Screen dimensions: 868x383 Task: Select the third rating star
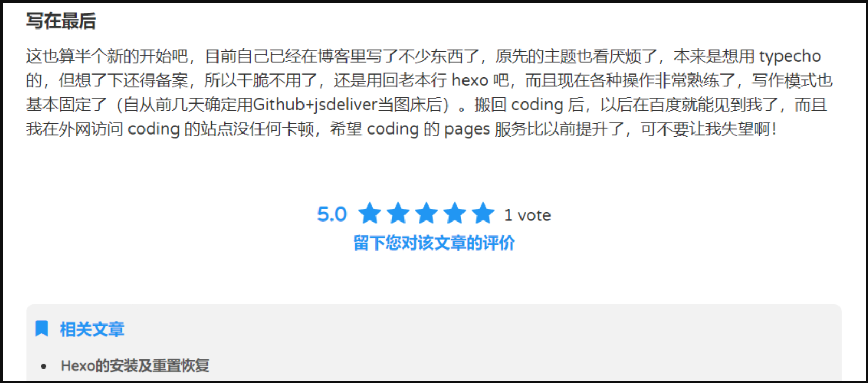click(x=427, y=213)
